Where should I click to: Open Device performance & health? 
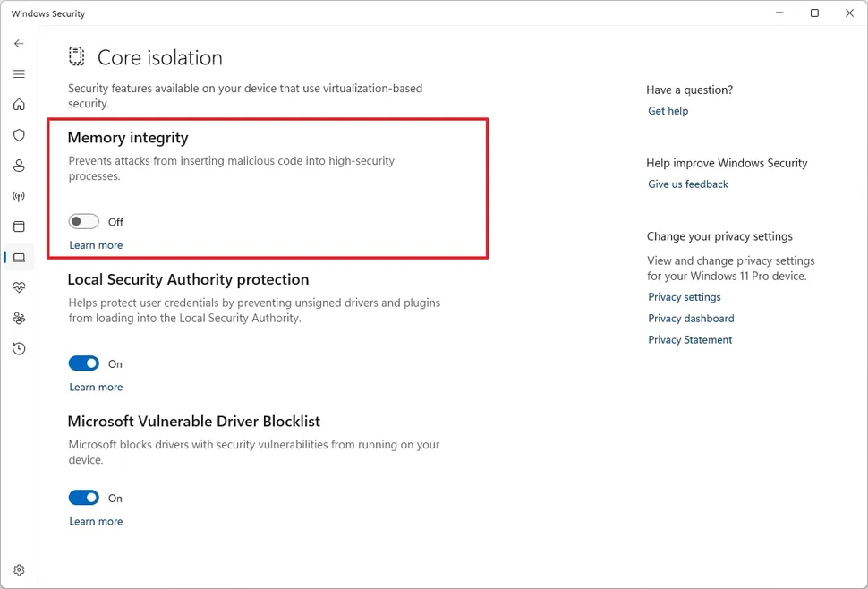pos(19,287)
